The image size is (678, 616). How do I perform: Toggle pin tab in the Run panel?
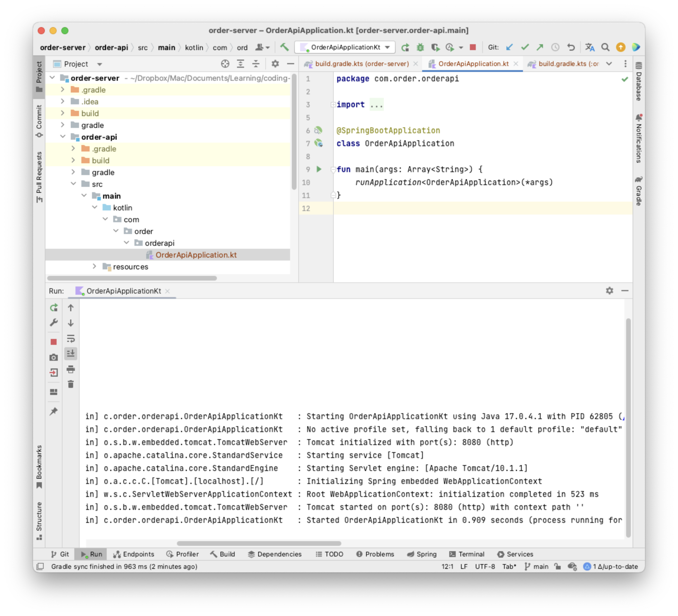(53, 411)
